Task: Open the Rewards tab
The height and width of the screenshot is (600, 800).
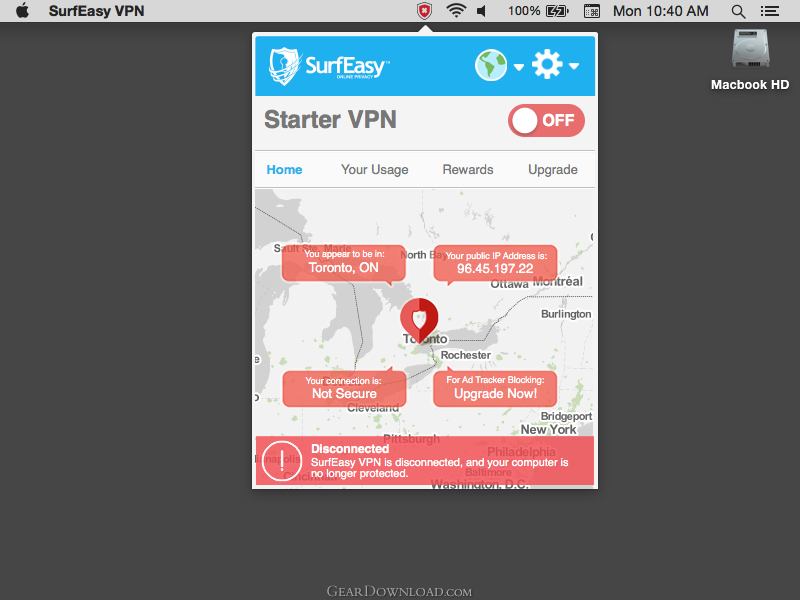Action: (468, 169)
